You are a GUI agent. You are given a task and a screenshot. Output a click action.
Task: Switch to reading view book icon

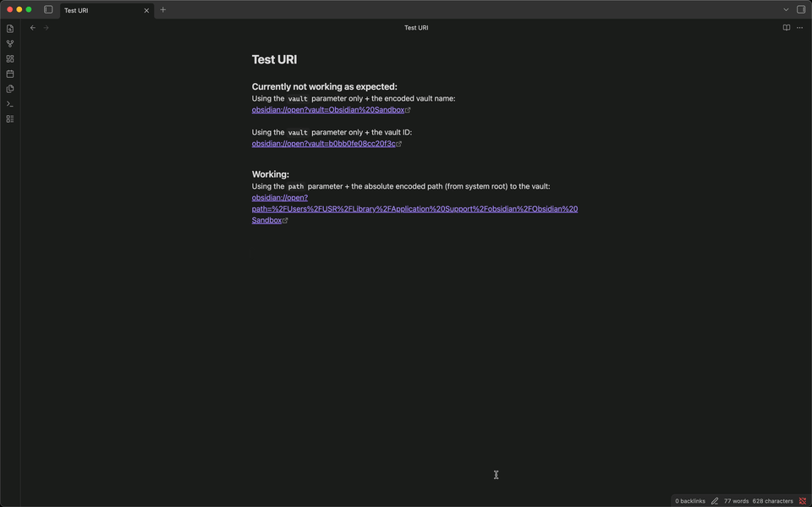click(x=786, y=27)
